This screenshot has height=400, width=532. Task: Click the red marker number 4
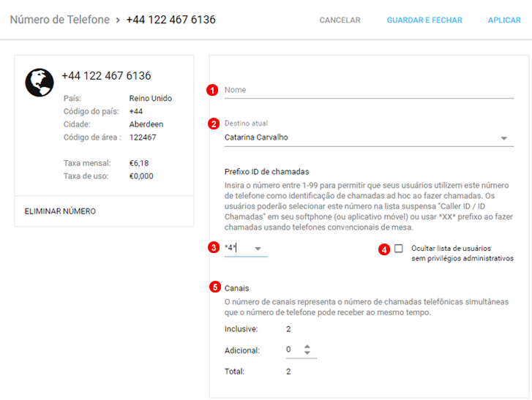(383, 249)
